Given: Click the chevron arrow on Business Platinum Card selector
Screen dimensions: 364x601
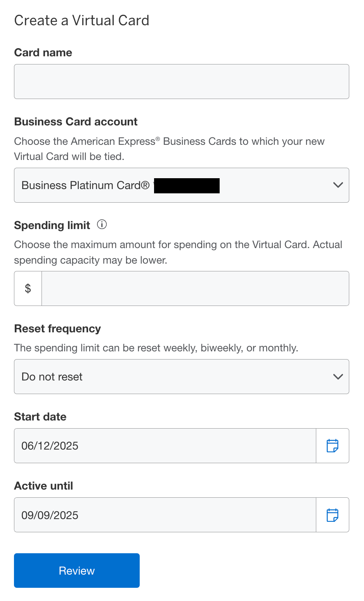Looking at the screenshot, I should tap(338, 185).
